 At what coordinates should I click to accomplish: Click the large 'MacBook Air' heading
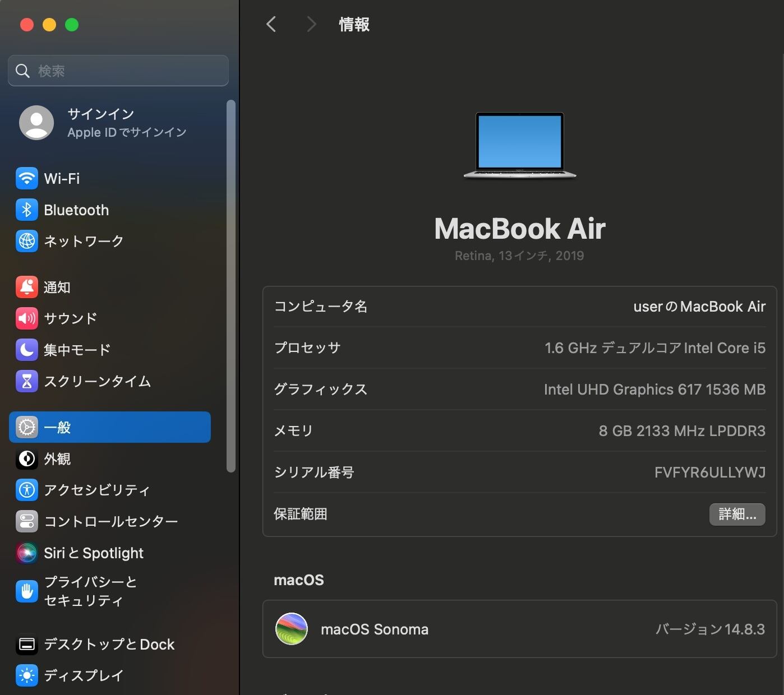pyautogui.click(x=520, y=229)
